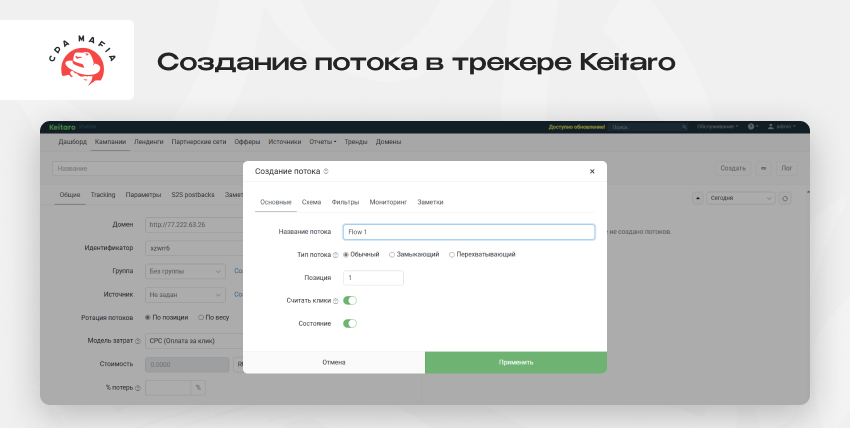Click the Применить button
850x428 pixels.
point(516,362)
